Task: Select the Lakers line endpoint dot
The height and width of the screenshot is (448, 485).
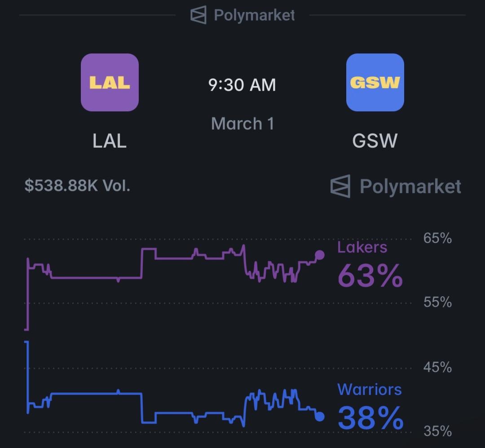Action: pos(320,255)
